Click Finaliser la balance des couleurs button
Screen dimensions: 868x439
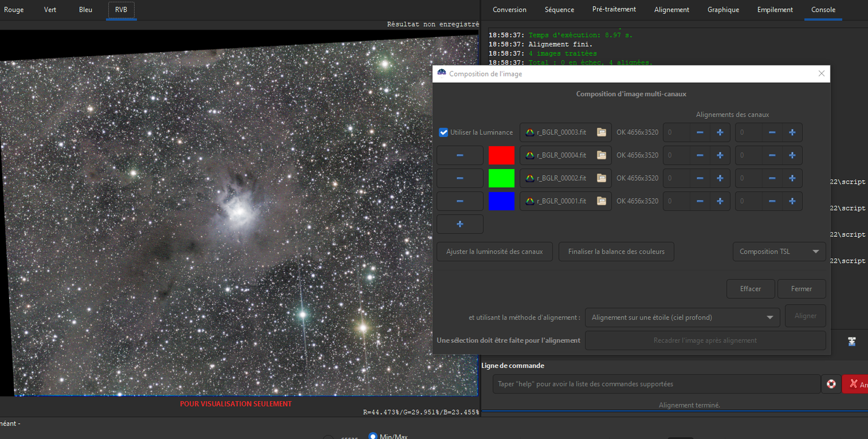pos(616,251)
